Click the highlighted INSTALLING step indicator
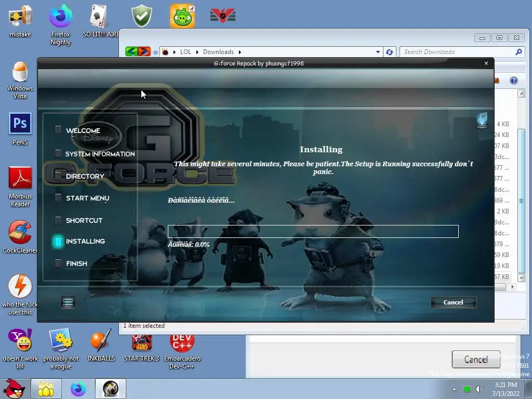Screen dimensions: 532x399 [x=58, y=241]
